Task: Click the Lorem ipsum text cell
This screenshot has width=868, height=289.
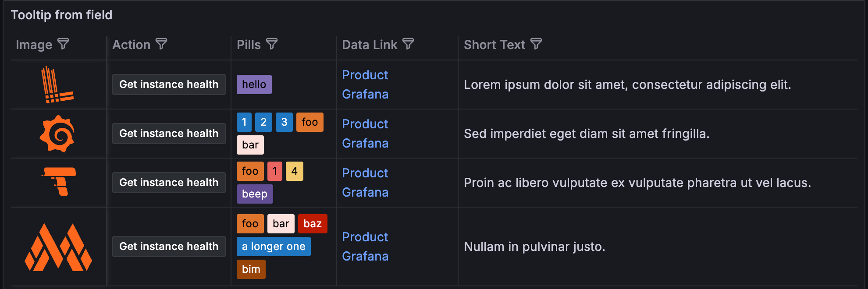Action: pyautogui.click(x=627, y=85)
